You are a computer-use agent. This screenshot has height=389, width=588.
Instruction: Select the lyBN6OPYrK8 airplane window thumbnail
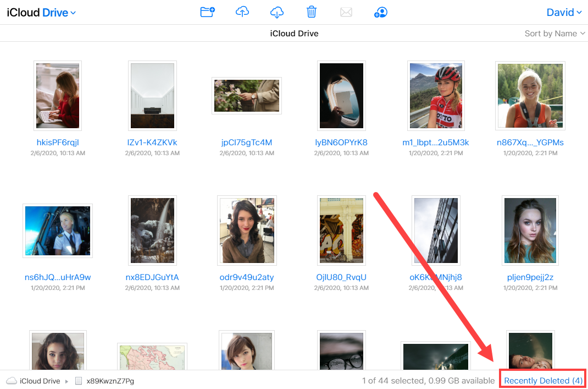pyautogui.click(x=341, y=96)
